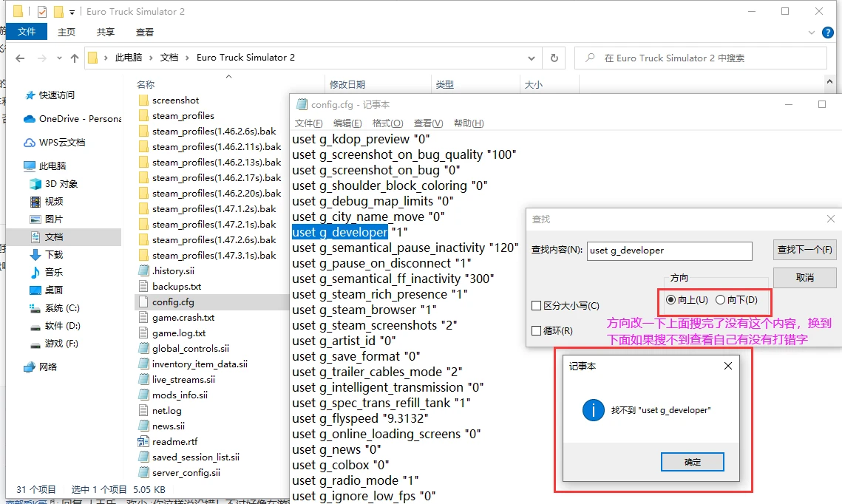This screenshot has height=504, width=842.
Task: Select This PC computer icon
Action: (x=30, y=166)
